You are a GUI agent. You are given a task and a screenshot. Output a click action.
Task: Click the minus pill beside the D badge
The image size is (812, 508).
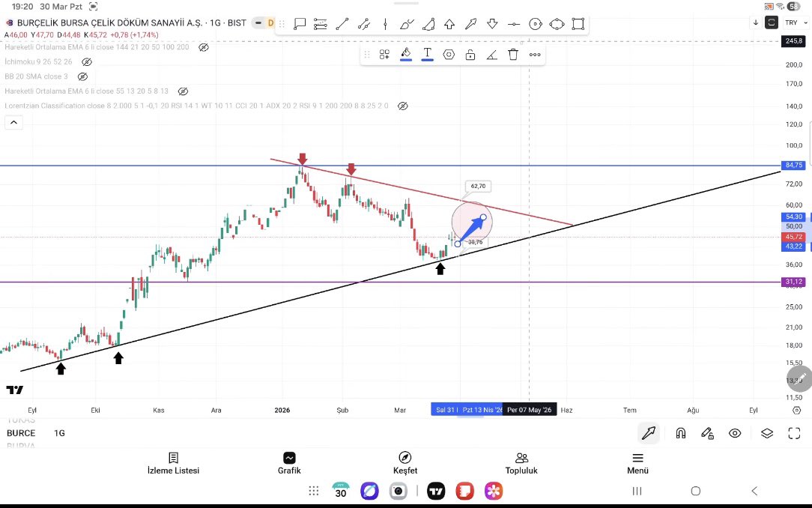click(x=258, y=22)
